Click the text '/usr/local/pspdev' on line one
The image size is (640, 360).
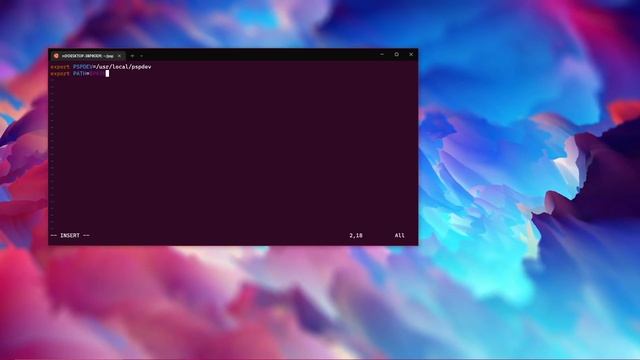tap(124, 67)
